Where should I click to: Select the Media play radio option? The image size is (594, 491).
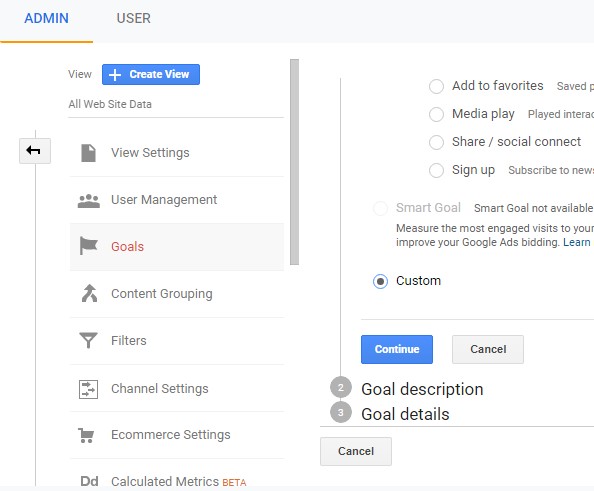[436, 114]
